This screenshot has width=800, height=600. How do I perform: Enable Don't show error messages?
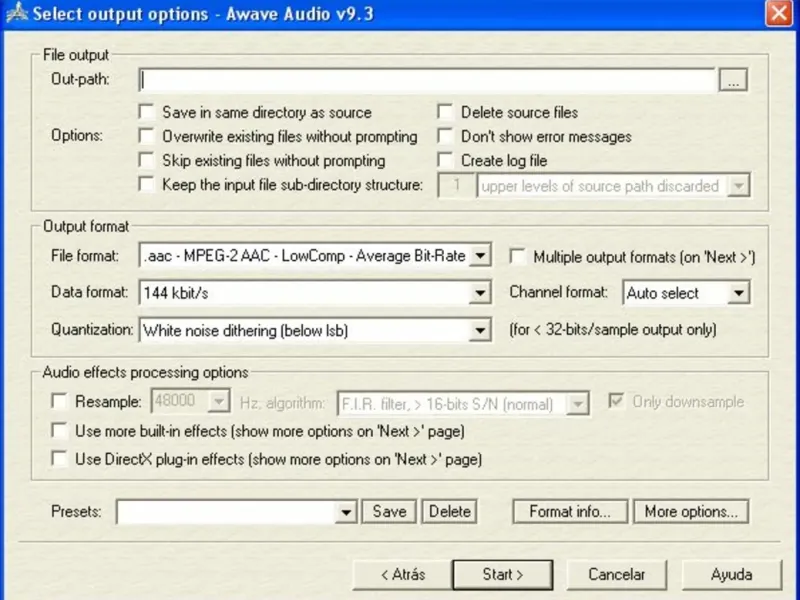click(445, 136)
